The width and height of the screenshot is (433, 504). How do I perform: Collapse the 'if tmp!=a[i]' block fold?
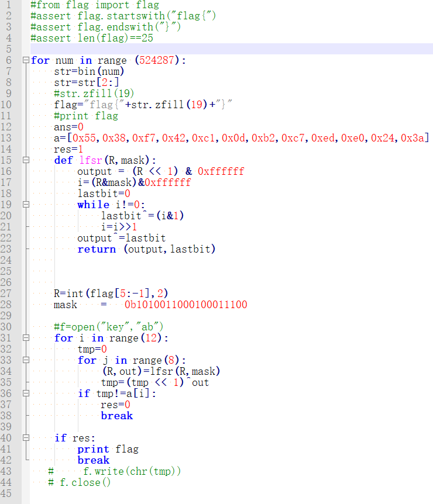click(26, 393)
